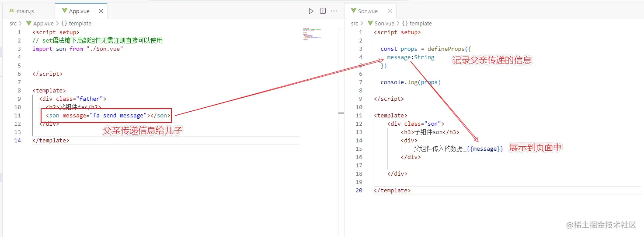Click the green comment on App.vue line 2
The width and height of the screenshot is (644, 237).
pyautogui.click(x=97, y=40)
